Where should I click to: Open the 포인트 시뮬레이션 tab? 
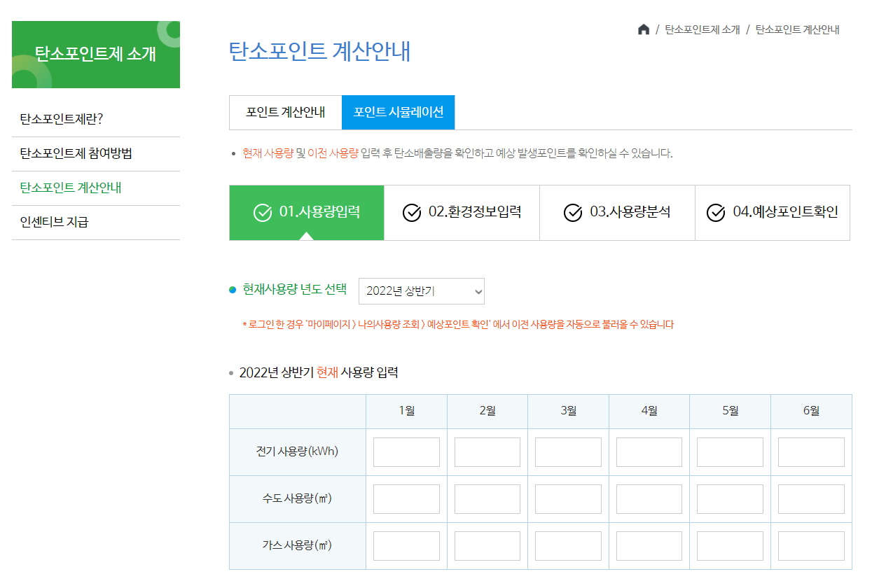point(398,113)
